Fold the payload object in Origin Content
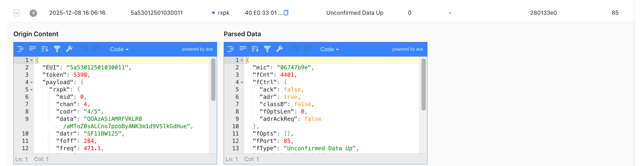Screen dimensions: 644x166 [32, 82]
